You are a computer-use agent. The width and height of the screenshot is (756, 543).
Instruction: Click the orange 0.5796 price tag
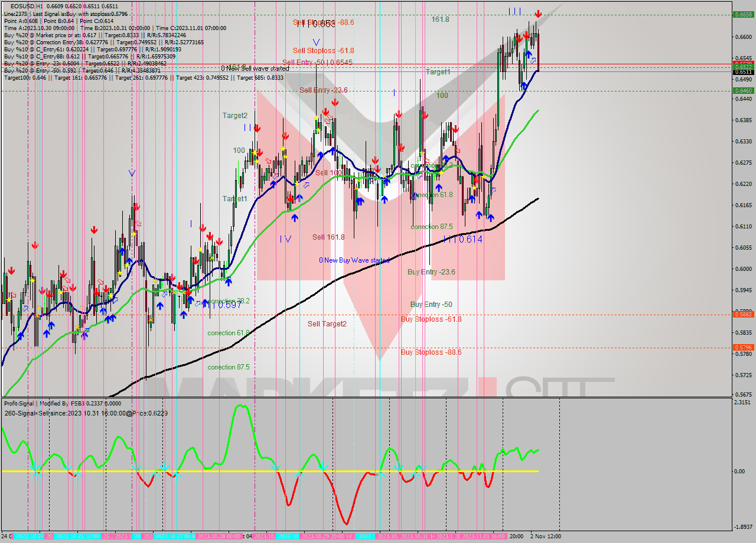coord(742,348)
